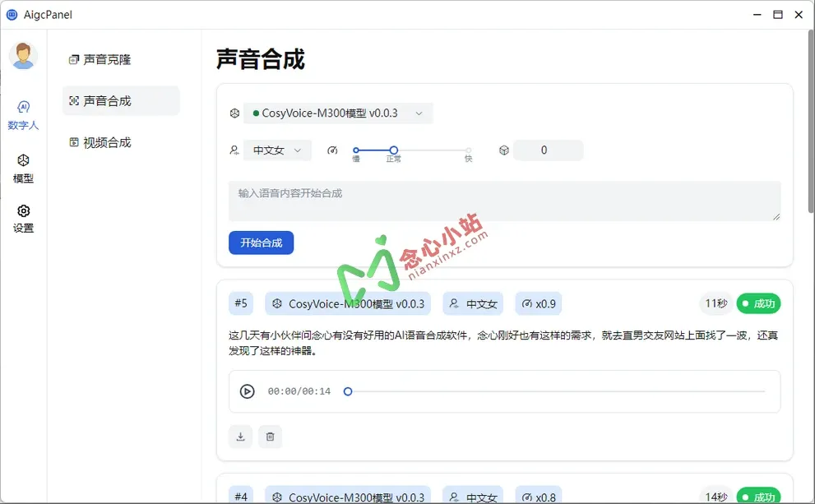Screen dimensions: 815x504
Task: Open the 模型 section in sidebar
Action: click(24, 169)
